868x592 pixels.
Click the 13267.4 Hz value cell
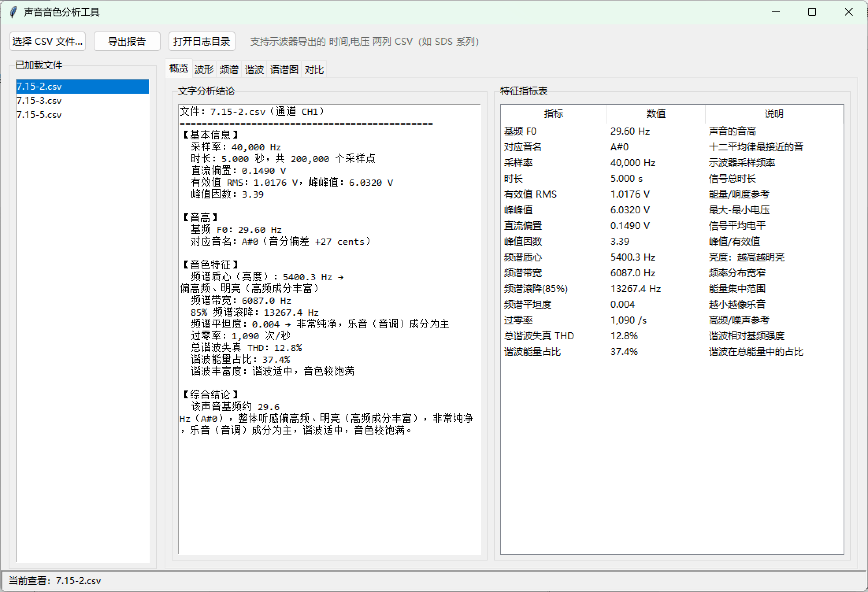[636, 289]
